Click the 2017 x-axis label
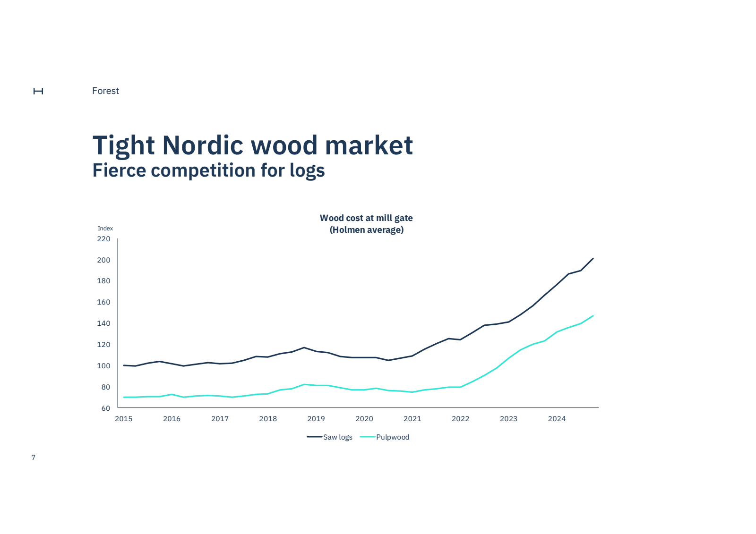The height and width of the screenshot is (534, 756). click(x=220, y=419)
